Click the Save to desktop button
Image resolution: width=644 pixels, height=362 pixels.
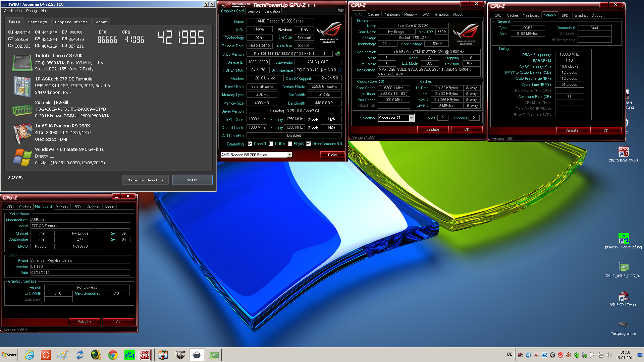coord(145,180)
